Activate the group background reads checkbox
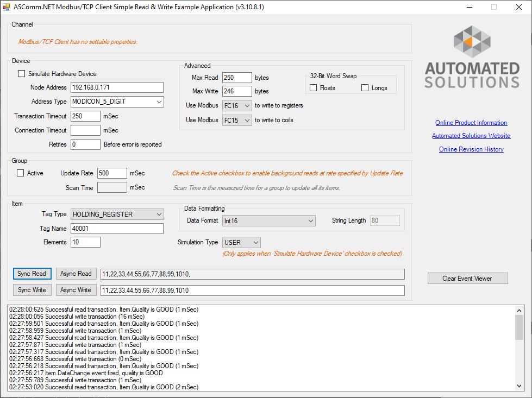Viewport: 532px width, 398px height. [x=21, y=173]
